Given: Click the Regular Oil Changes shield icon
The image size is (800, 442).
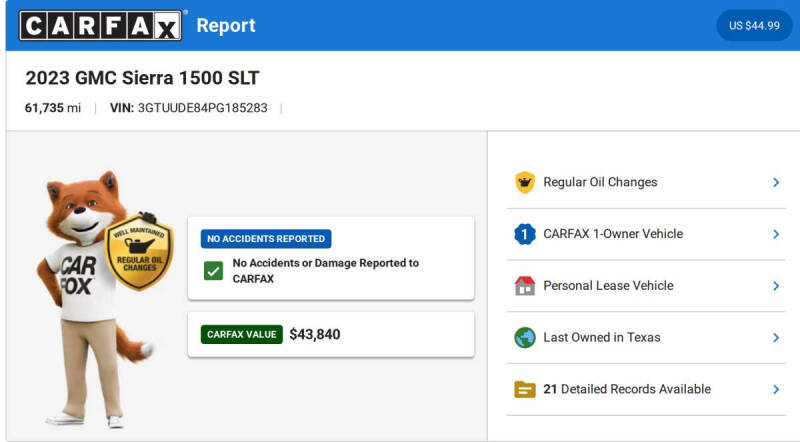Looking at the screenshot, I should (524, 182).
